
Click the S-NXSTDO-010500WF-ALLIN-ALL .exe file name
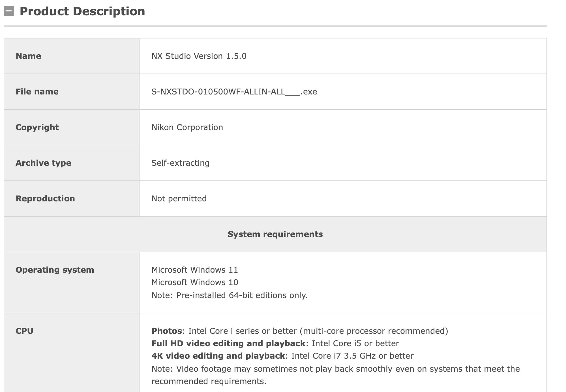coord(234,92)
